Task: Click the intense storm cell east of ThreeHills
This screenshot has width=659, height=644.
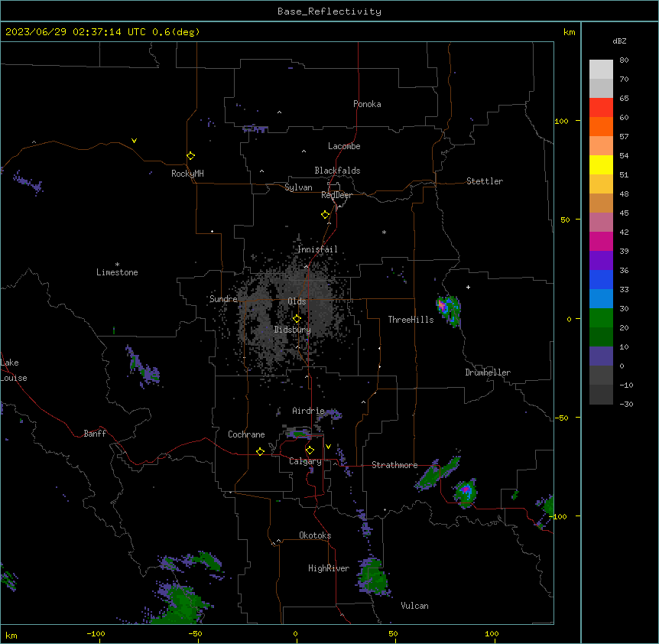Action: pyautogui.click(x=449, y=310)
